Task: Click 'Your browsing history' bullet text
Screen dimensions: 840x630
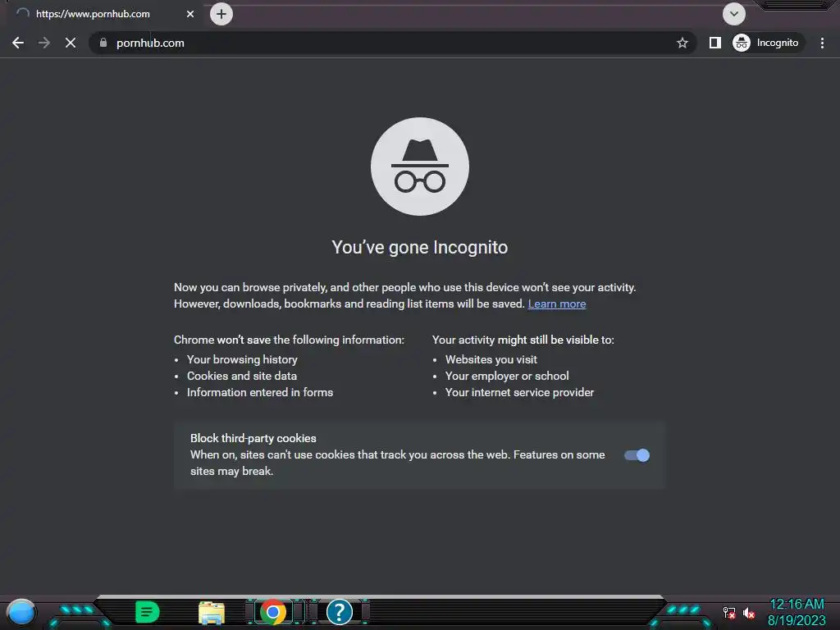Action: [x=242, y=359]
